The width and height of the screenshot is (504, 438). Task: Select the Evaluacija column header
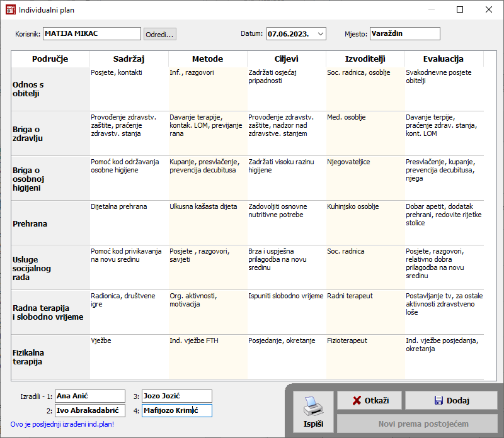pyautogui.click(x=444, y=59)
